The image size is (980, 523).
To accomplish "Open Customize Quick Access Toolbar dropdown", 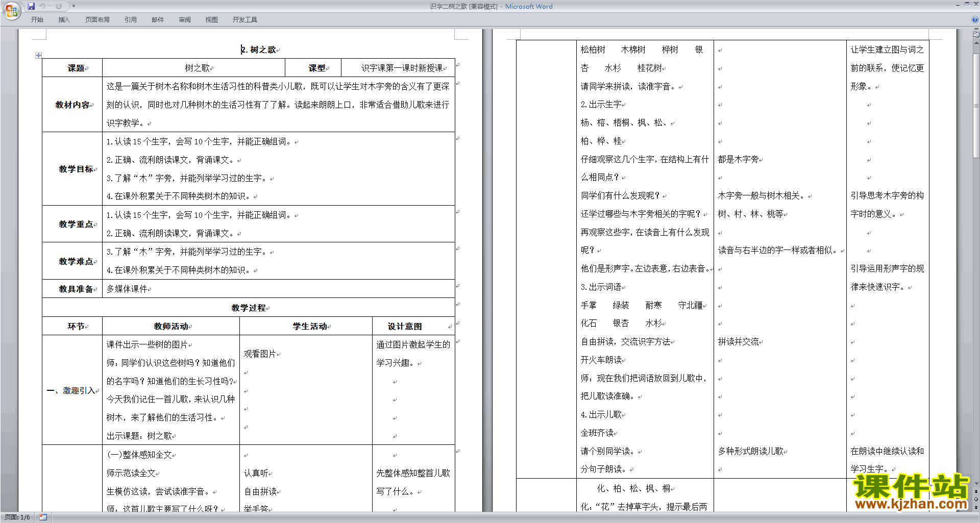I will 73,6.
